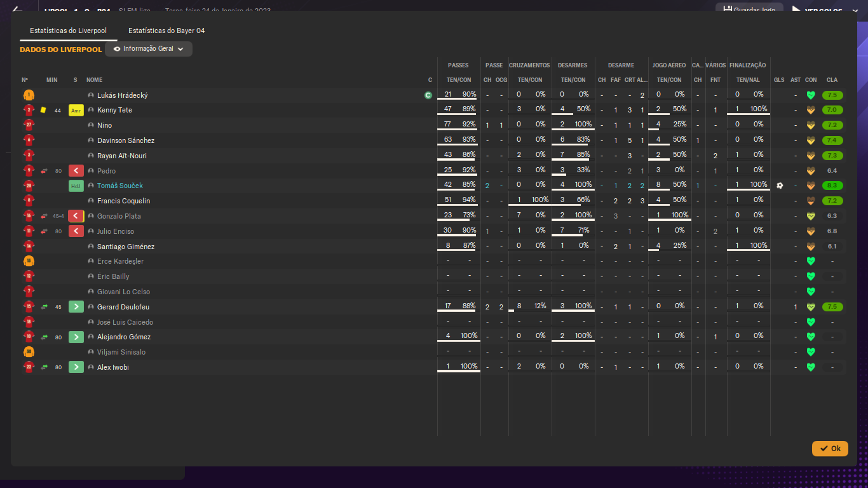Click Souček's green 8.3 rating badge
The image size is (868, 488).
832,186
